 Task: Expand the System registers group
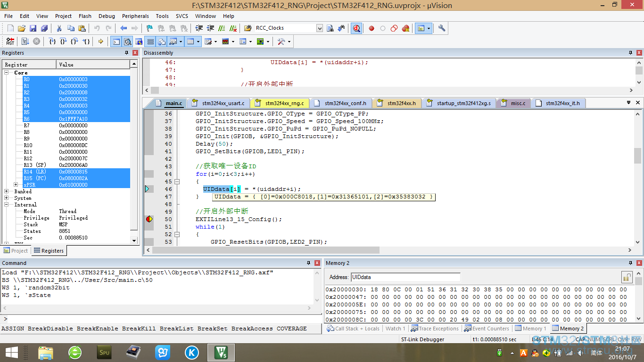7,198
